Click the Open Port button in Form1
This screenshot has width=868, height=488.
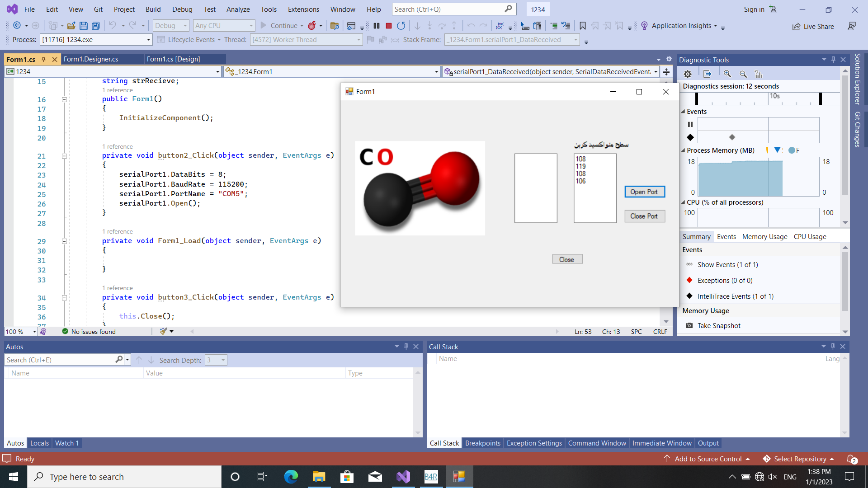[x=645, y=191]
